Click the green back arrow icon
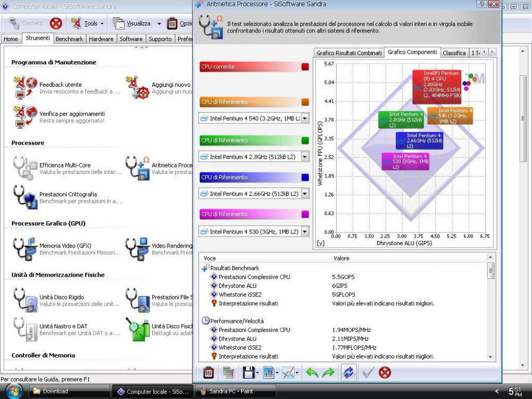The width and height of the screenshot is (532, 399). click(x=312, y=372)
